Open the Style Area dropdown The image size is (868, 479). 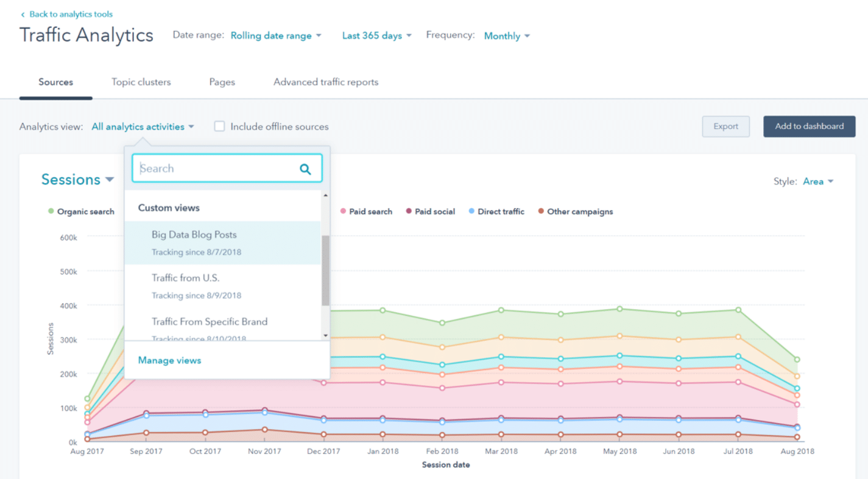817,181
